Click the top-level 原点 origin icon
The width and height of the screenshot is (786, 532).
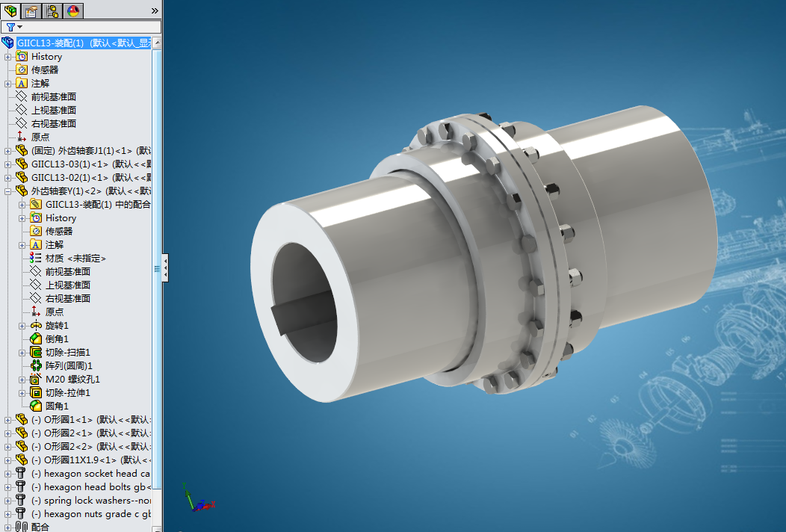pyautogui.click(x=22, y=137)
